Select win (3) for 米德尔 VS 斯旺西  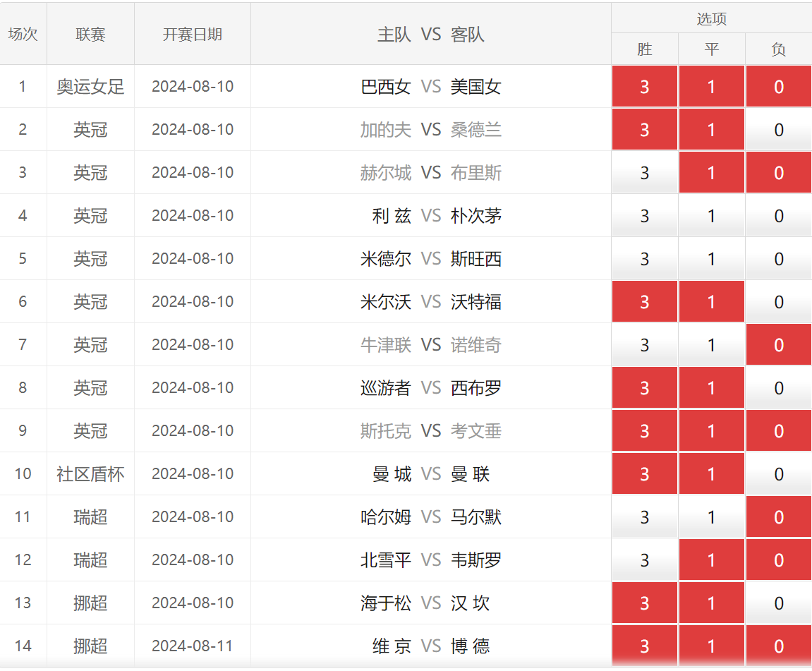coord(645,258)
